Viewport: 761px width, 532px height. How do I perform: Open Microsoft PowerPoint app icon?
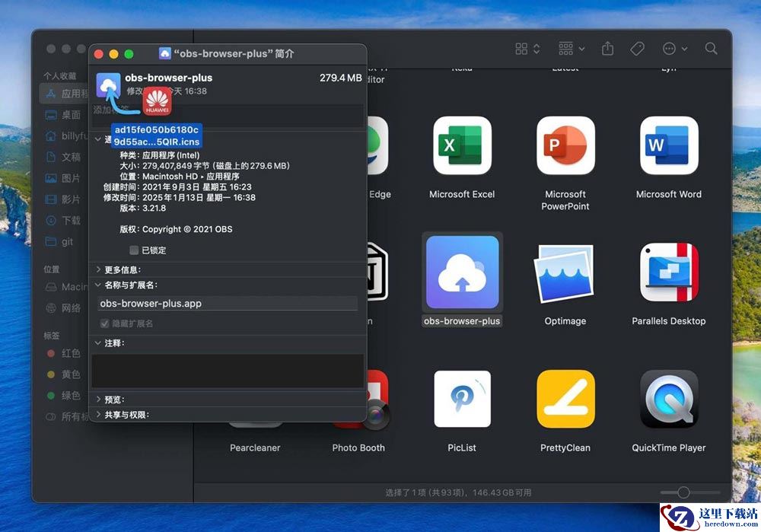click(565, 145)
